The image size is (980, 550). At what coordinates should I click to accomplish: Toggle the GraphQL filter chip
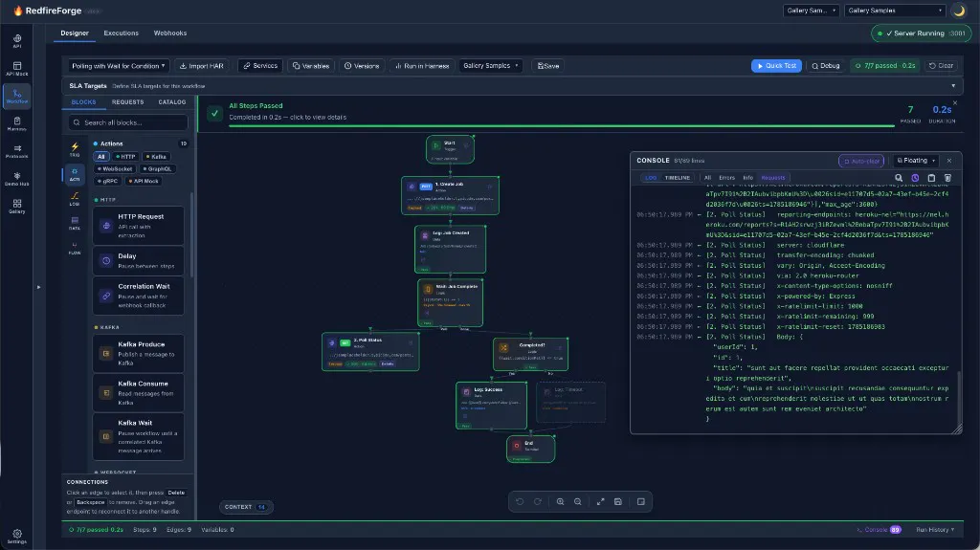[x=158, y=168]
